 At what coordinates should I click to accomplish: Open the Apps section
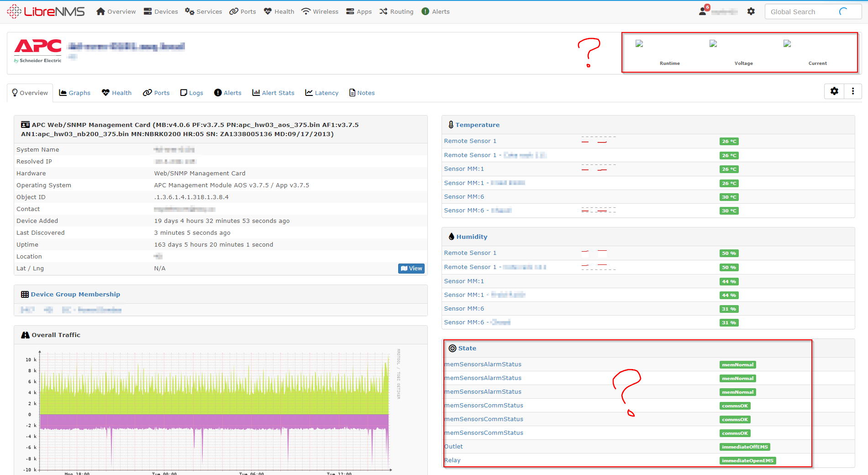click(x=359, y=11)
